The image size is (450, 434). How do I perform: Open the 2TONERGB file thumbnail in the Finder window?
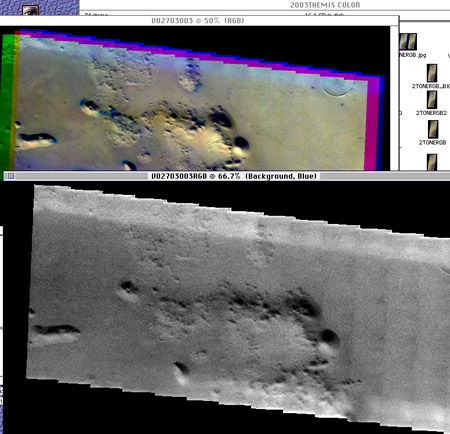pos(433,129)
